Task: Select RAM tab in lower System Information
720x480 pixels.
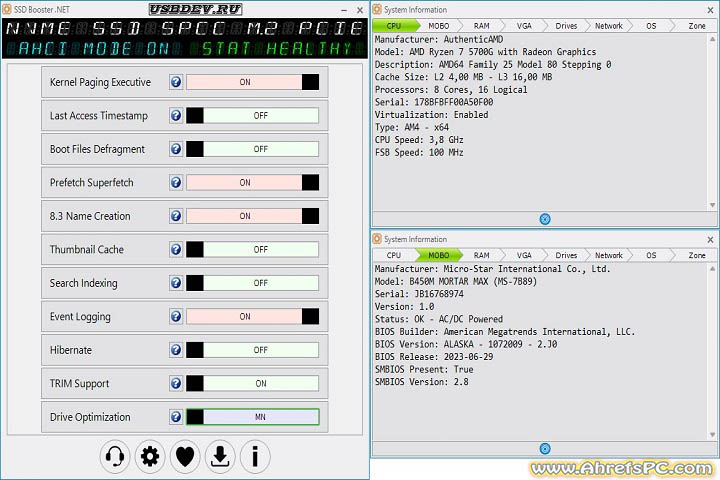Action: (481, 255)
